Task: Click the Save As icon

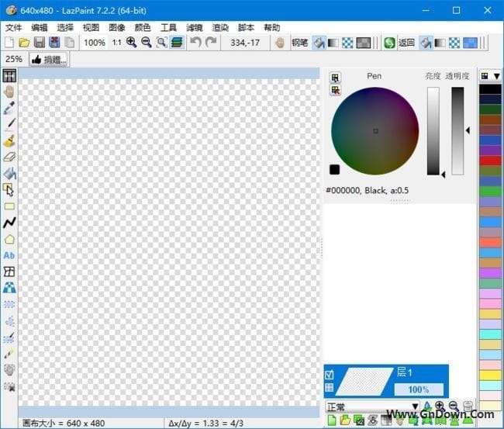Action: (54, 43)
